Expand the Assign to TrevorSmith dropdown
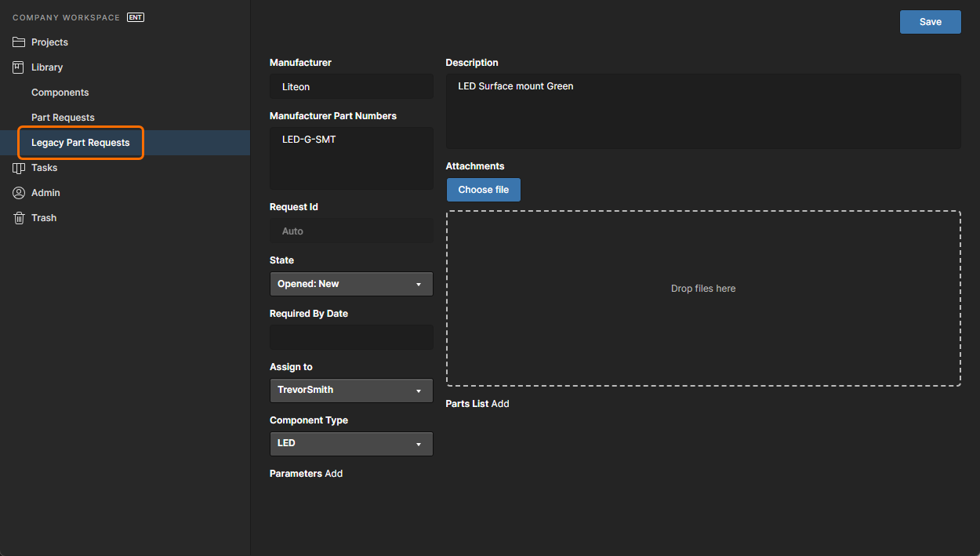 point(350,390)
